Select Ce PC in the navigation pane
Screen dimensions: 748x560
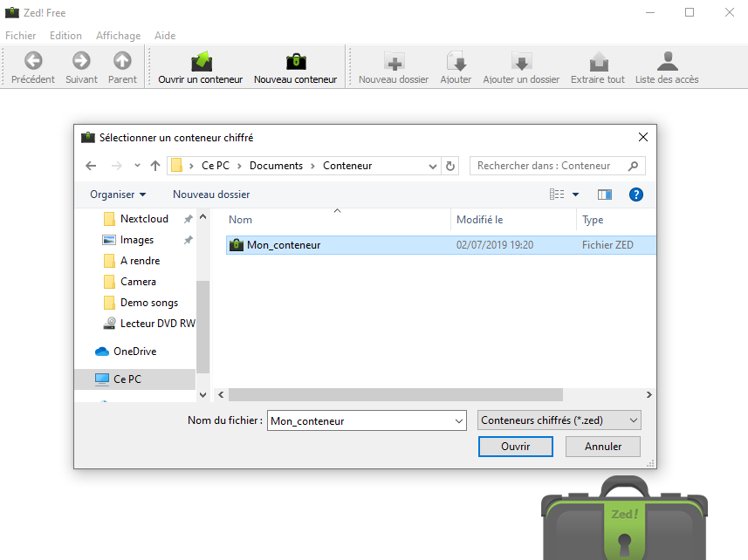click(135, 379)
